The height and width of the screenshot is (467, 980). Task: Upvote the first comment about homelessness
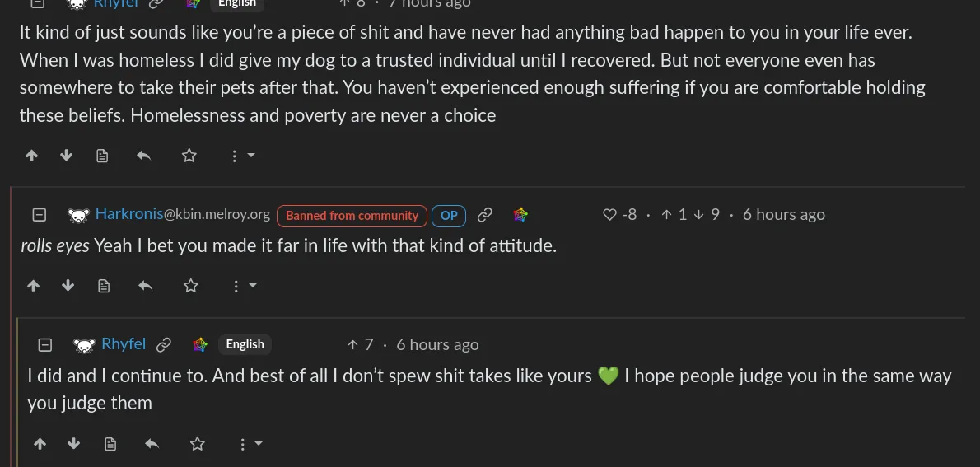(x=32, y=156)
